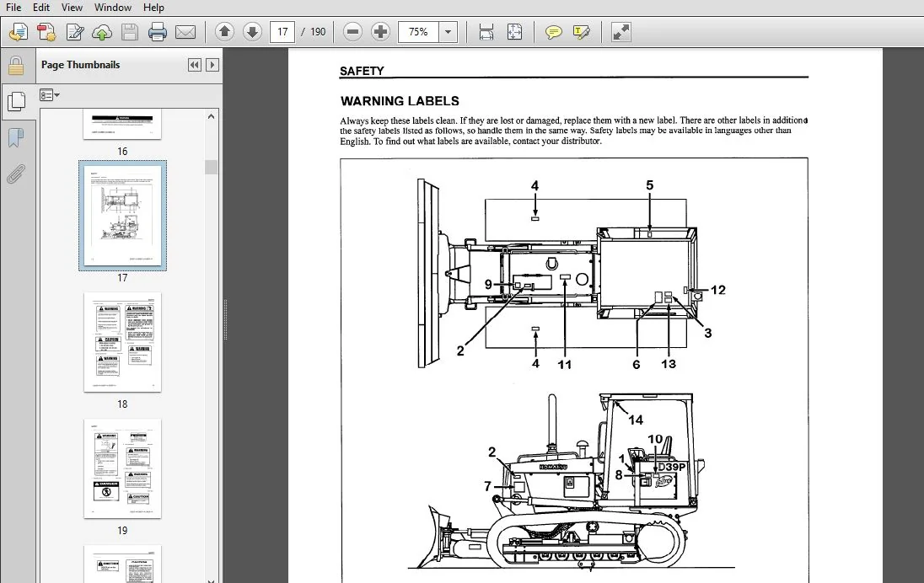Click the cloud upload icon
The height and width of the screenshot is (583, 924).
[102, 32]
